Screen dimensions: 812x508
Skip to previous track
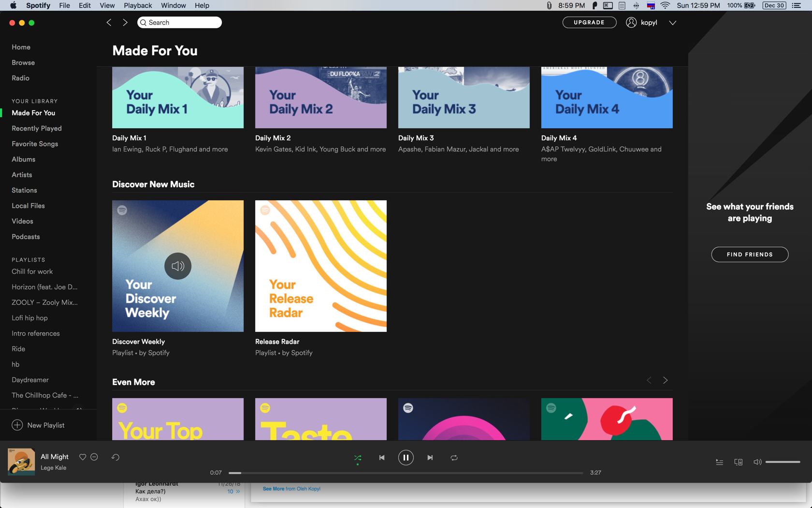pyautogui.click(x=382, y=458)
